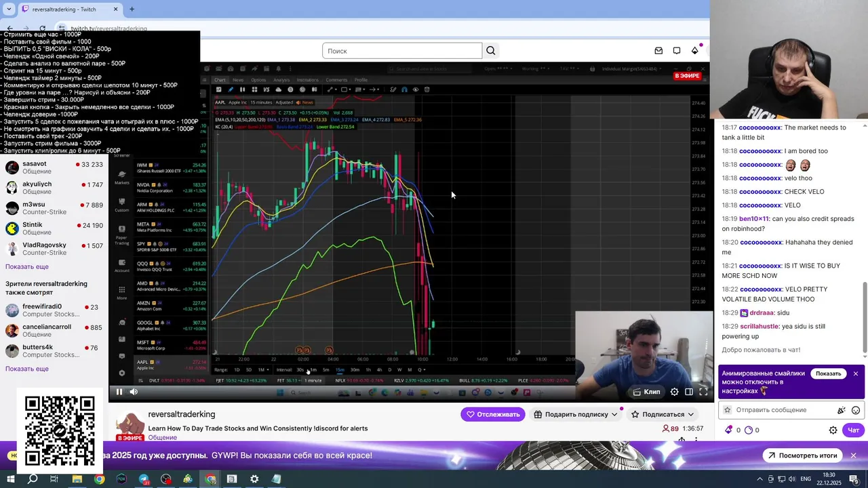This screenshot has height=488, width=868.
Task: Expand the Подарить подписку dropdown
Action: [x=575, y=414]
